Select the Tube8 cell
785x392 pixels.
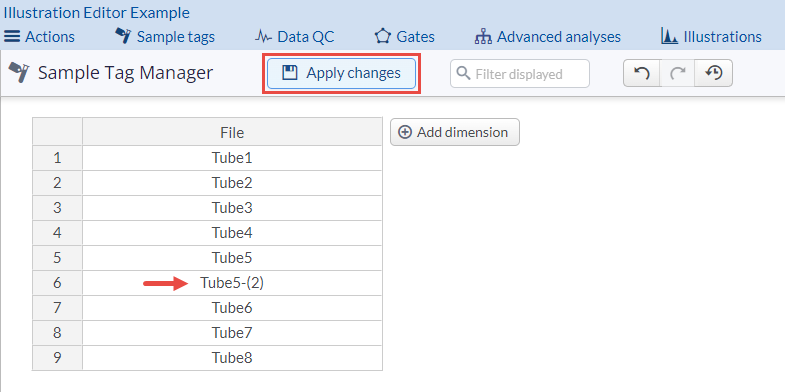point(232,358)
